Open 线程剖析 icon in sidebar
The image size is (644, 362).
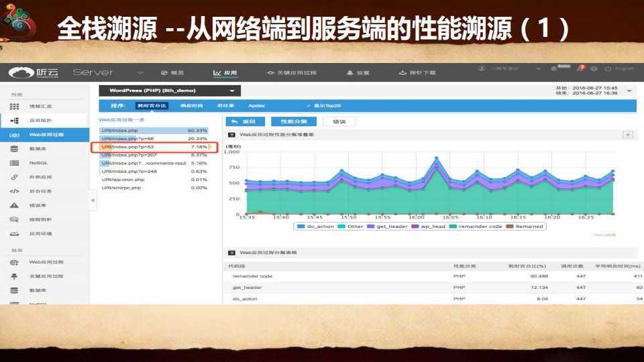(14, 220)
